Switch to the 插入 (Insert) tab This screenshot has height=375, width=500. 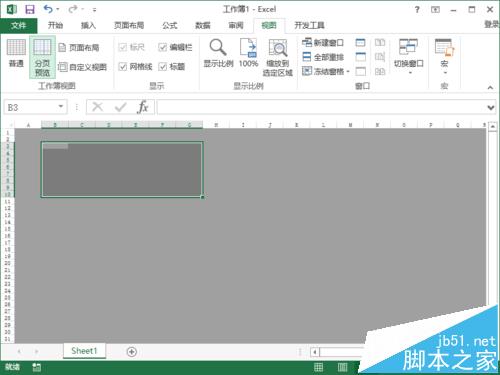[x=88, y=25]
